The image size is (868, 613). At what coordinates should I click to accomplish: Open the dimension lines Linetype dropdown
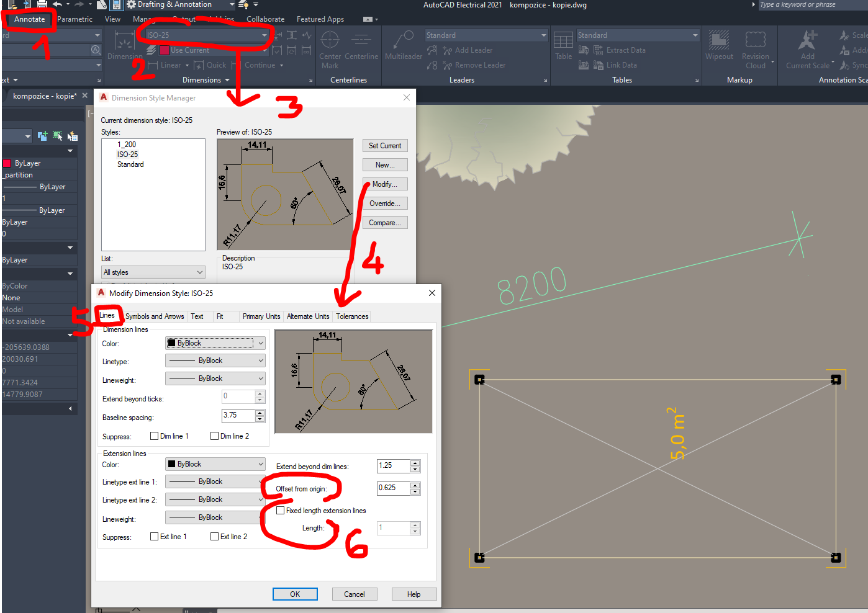tap(215, 360)
